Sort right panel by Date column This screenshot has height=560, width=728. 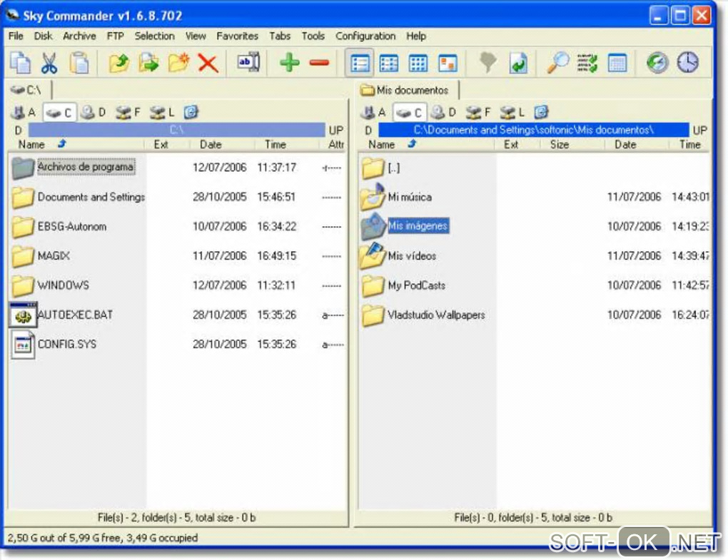637,145
